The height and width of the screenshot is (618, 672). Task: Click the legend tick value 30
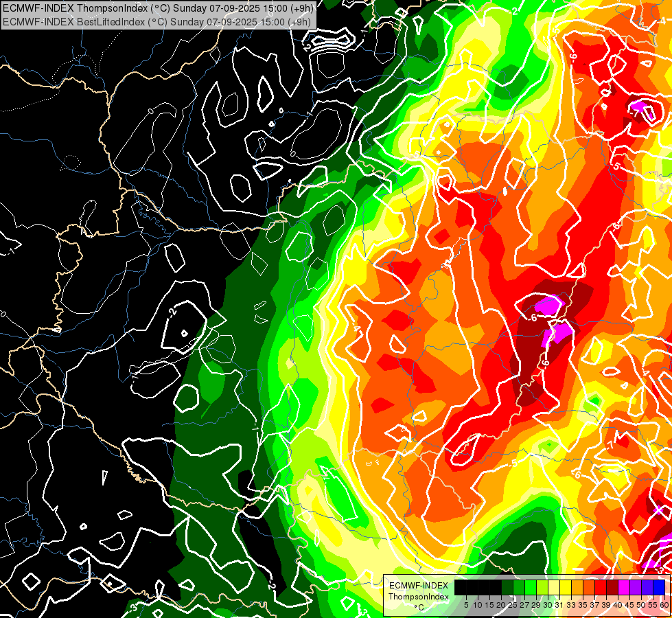548,605
